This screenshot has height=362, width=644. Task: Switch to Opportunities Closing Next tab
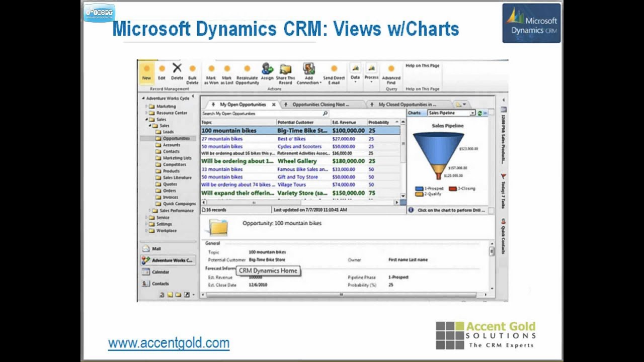point(320,105)
